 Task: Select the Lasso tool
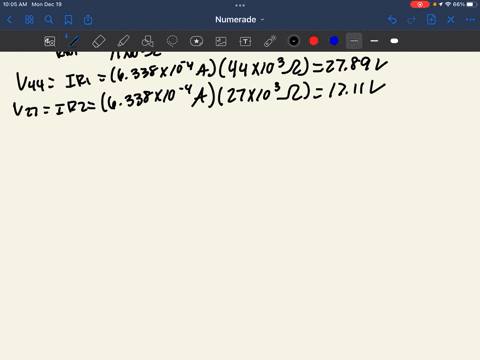[172, 41]
